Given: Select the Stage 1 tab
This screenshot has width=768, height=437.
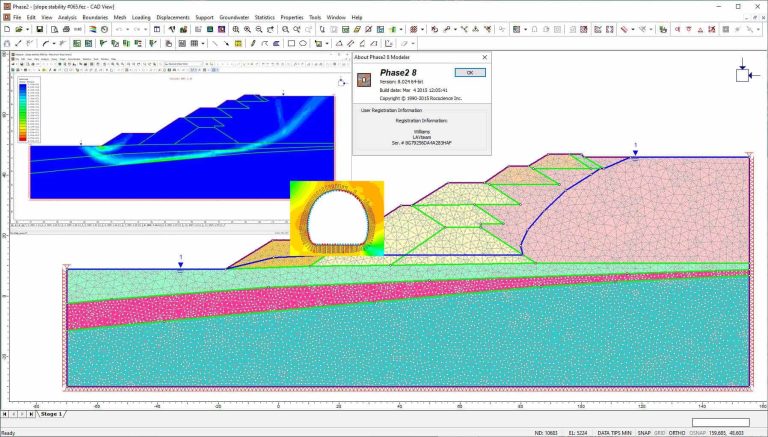Looking at the screenshot, I should [x=51, y=414].
